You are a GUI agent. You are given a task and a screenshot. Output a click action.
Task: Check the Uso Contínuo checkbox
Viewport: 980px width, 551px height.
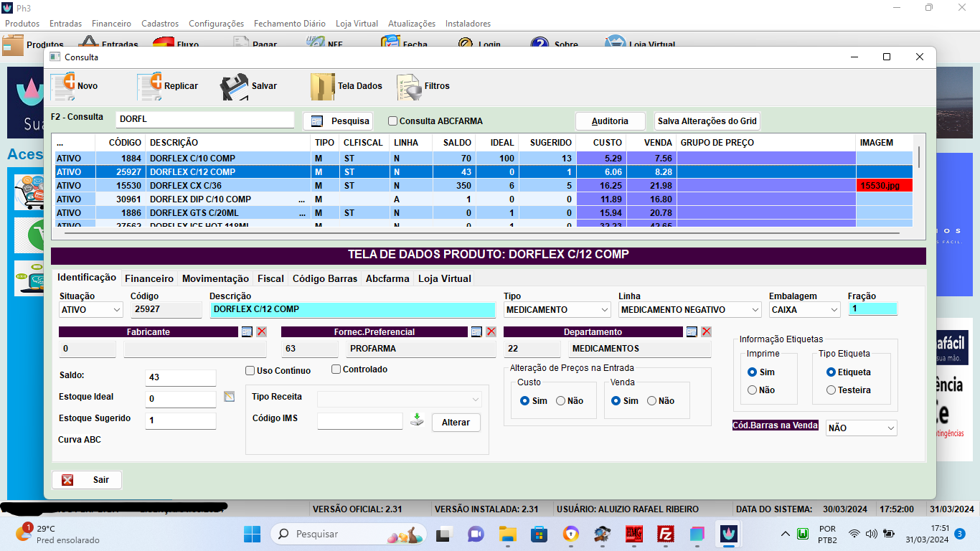(x=250, y=371)
